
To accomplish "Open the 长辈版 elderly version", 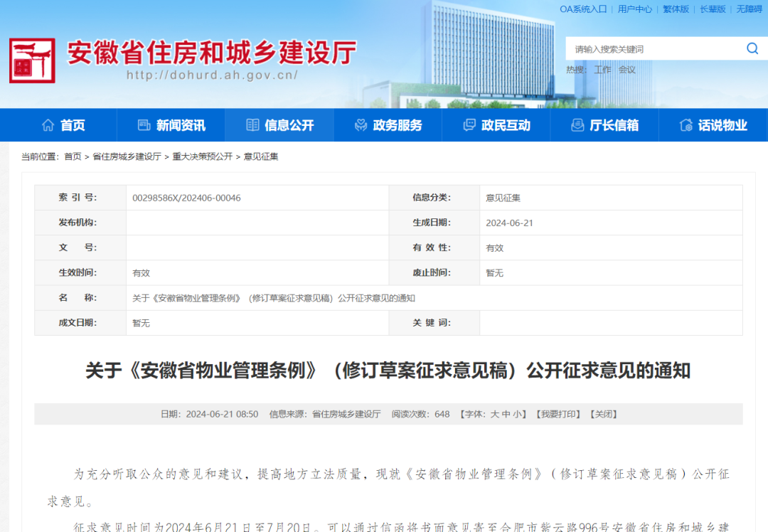I will pyautogui.click(x=712, y=9).
